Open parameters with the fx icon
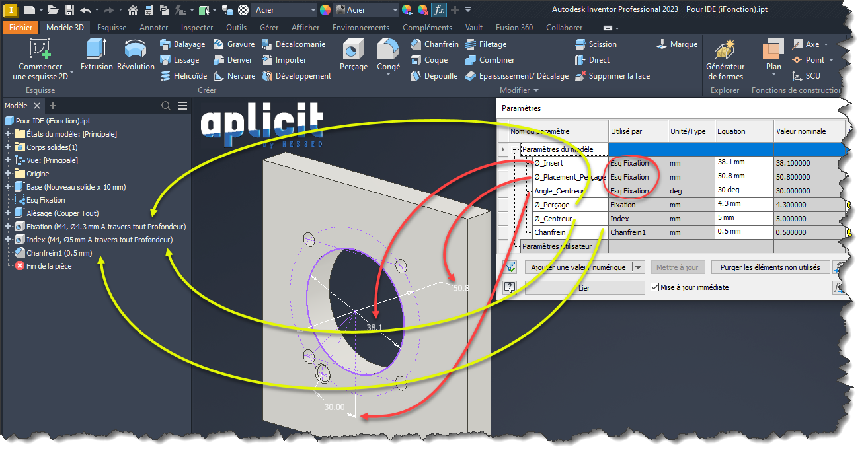The height and width of the screenshot is (457, 868). [x=438, y=10]
